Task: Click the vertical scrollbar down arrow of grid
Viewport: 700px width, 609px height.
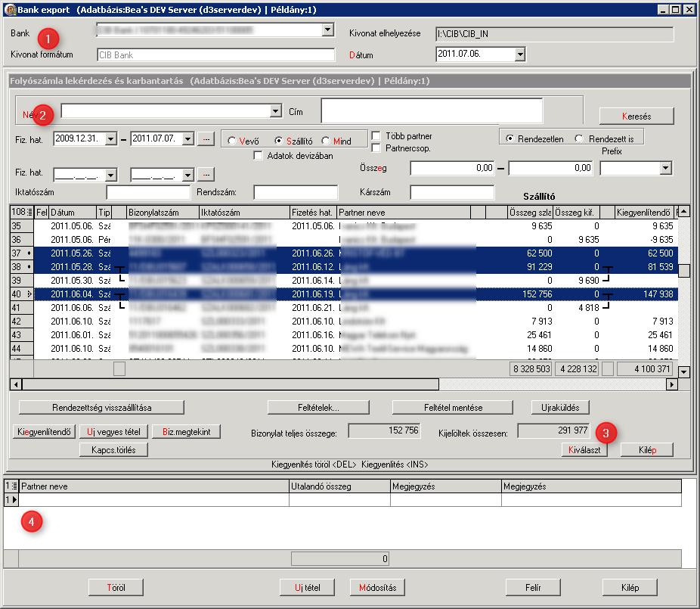Action: (683, 371)
